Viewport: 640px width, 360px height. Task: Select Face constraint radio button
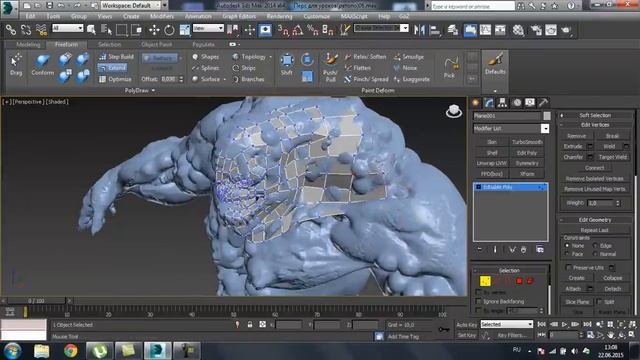(567, 254)
